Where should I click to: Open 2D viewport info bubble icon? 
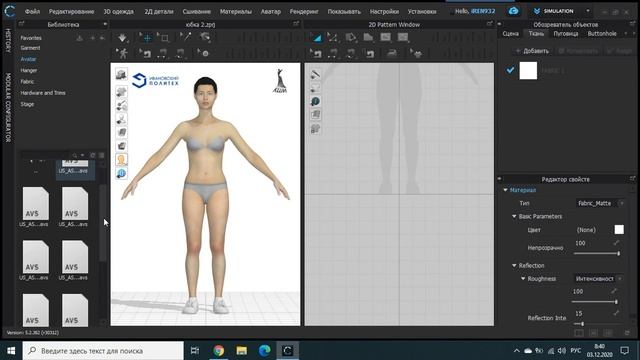point(315,101)
